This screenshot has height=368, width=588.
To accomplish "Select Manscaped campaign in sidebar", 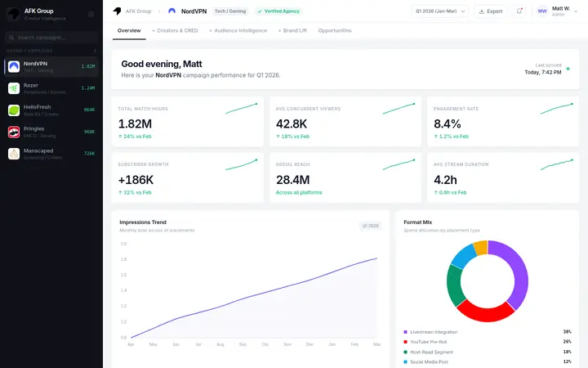I will pos(51,154).
